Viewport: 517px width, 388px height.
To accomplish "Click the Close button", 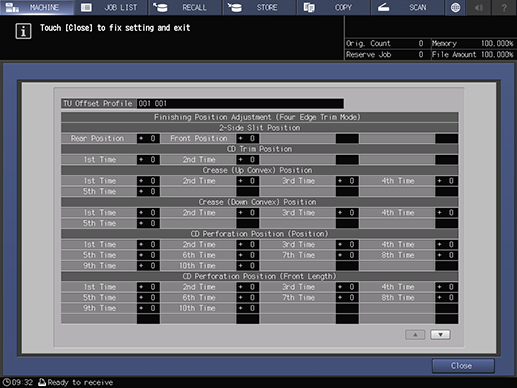I will (463, 366).
